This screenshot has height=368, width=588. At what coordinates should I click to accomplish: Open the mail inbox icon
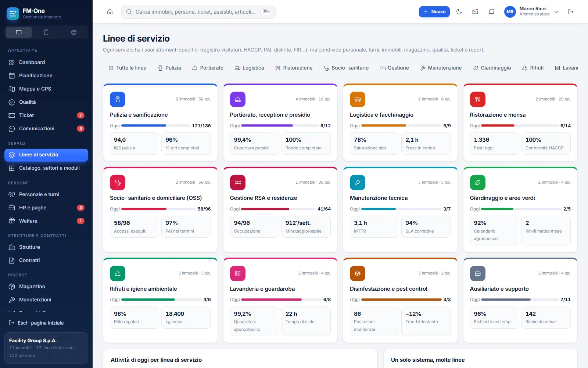click(x=475, y=12)
